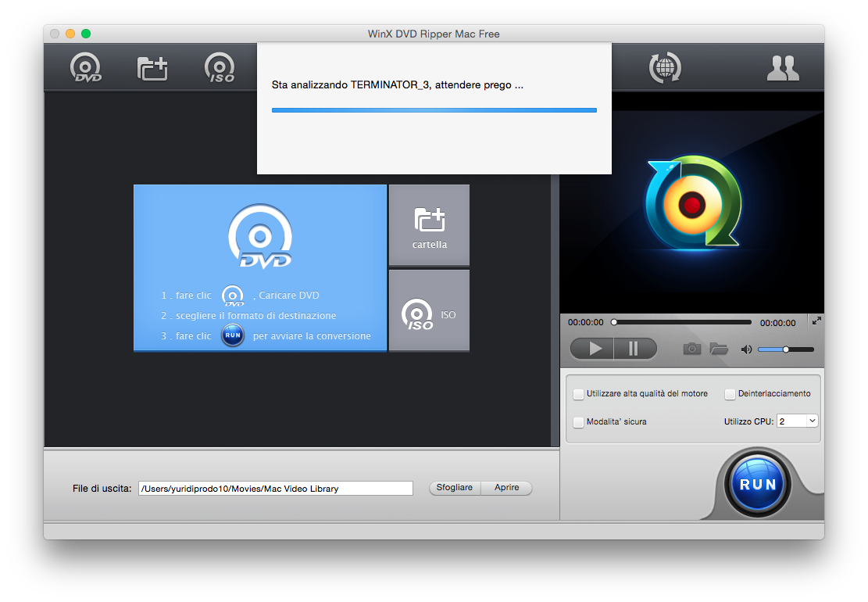Click the large blue DVD tile
Screen dimensions: 868x602
[x=259, y=267]
